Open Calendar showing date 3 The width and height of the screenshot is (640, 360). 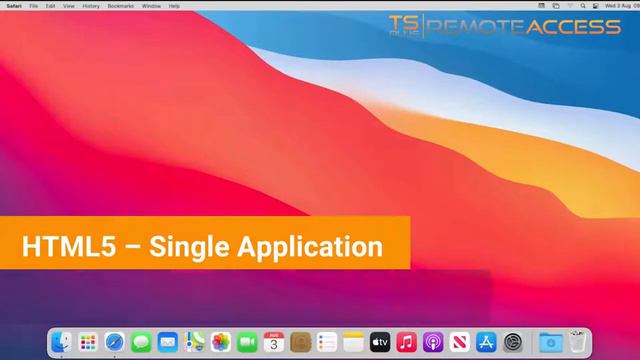274,342
